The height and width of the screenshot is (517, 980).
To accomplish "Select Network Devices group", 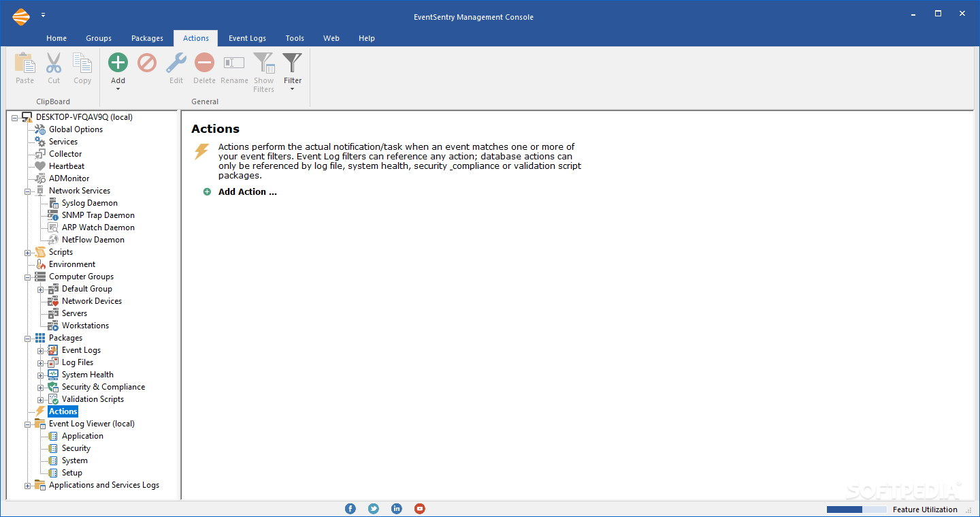I will click(92, 301).
